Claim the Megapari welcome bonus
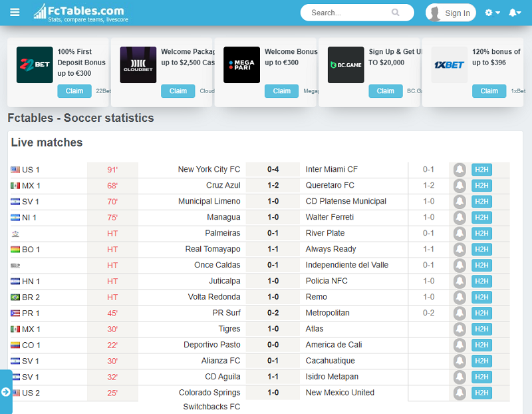 point(281,91)
